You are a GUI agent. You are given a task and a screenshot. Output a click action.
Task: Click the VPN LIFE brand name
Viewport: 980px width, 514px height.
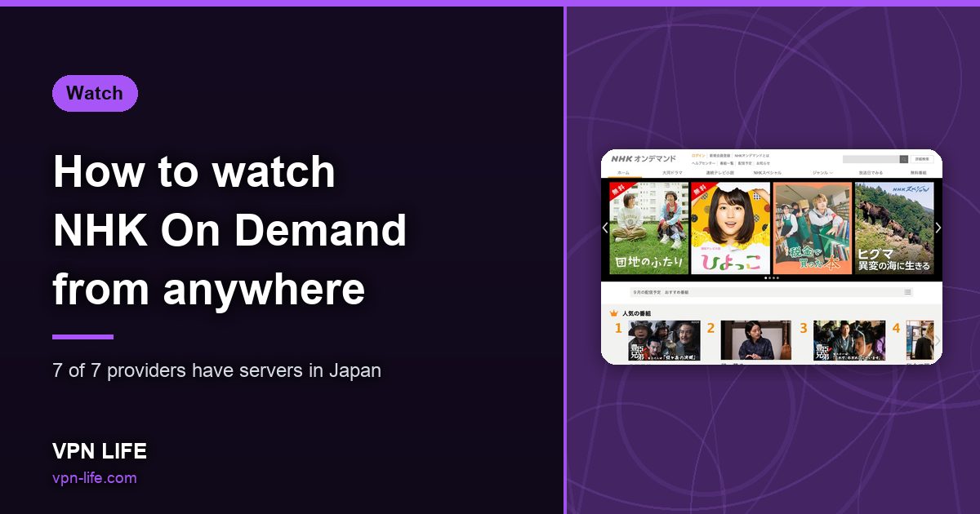click(100, 451)
